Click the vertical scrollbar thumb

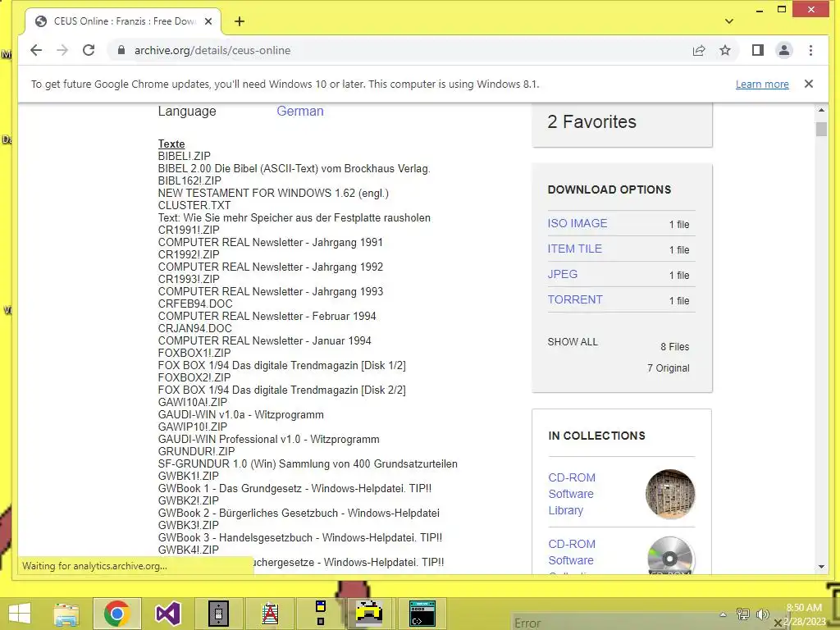tap(821, 129)
